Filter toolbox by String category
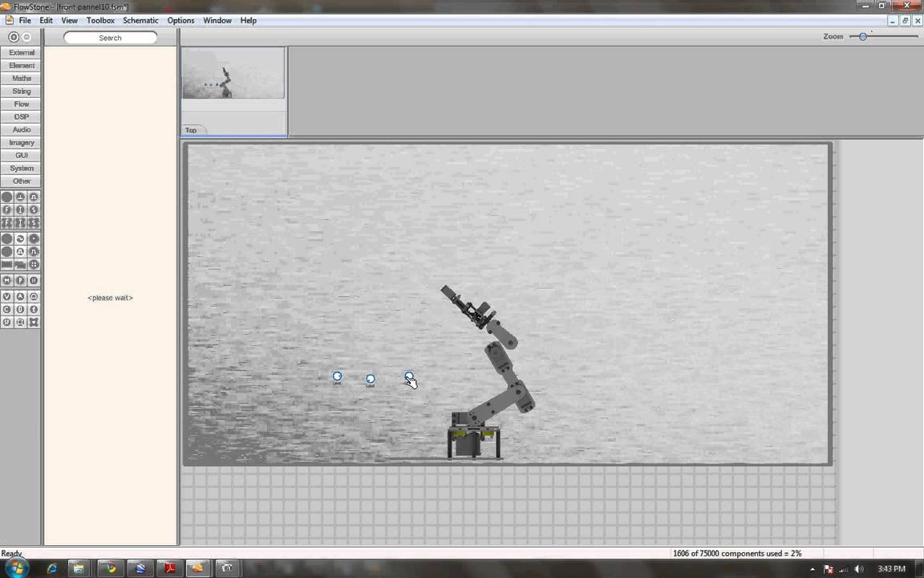This screenshot has width=924, height=578. (21, 92)
